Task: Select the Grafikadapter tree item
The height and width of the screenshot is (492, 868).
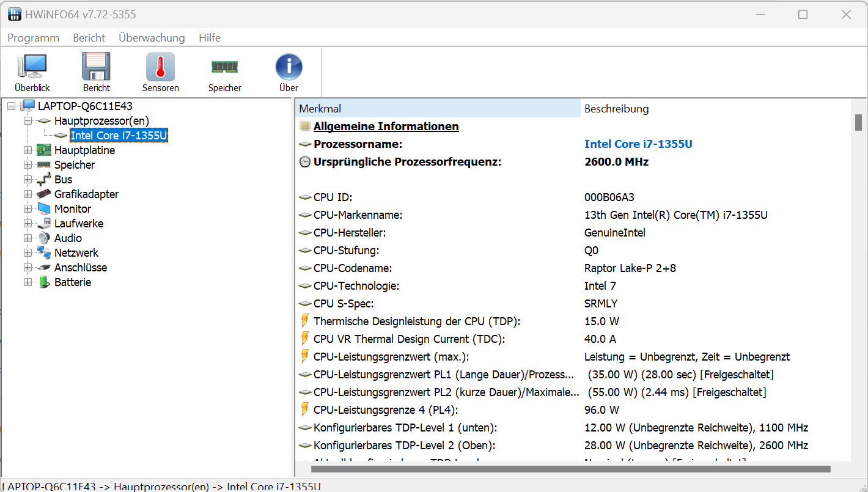Action: [x=86, y=194]
